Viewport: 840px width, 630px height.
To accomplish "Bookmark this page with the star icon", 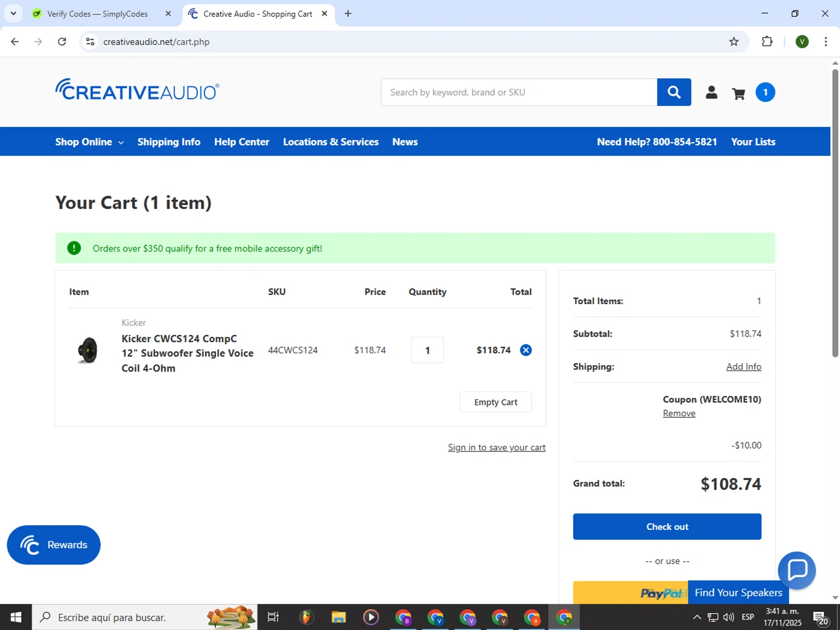I will (x=734, y=41).
